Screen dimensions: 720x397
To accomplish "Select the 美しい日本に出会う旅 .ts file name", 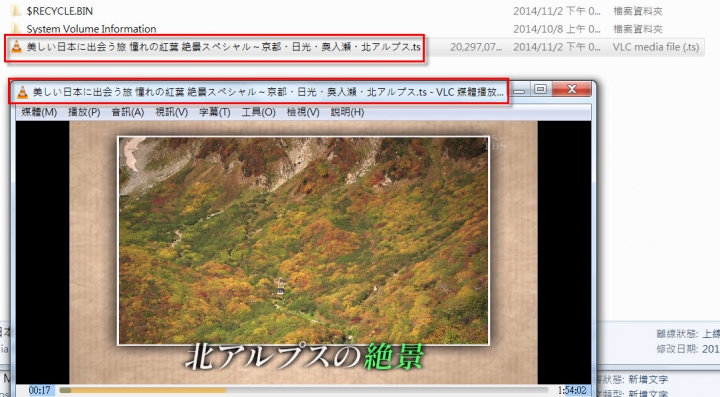I will tap(224, 47).
